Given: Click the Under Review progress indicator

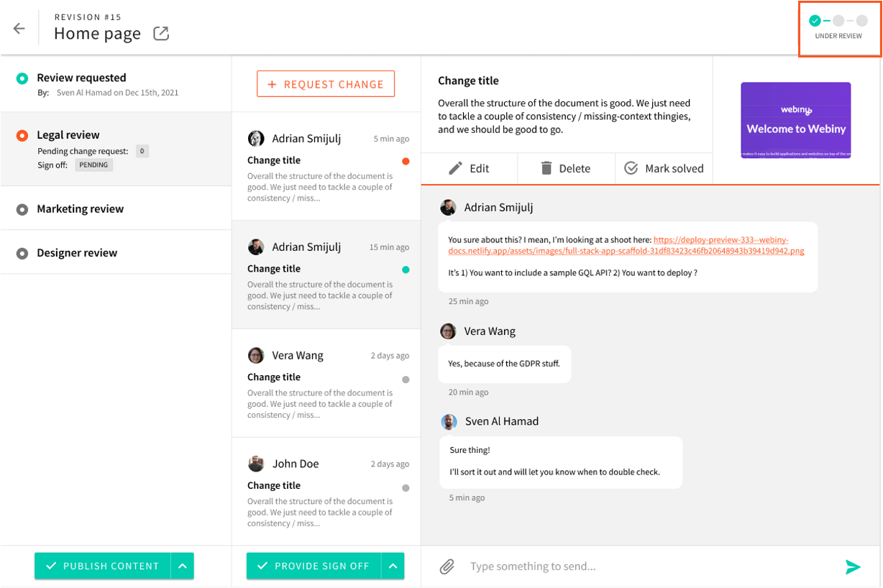Looking at the screenshot, I should 838,27.
